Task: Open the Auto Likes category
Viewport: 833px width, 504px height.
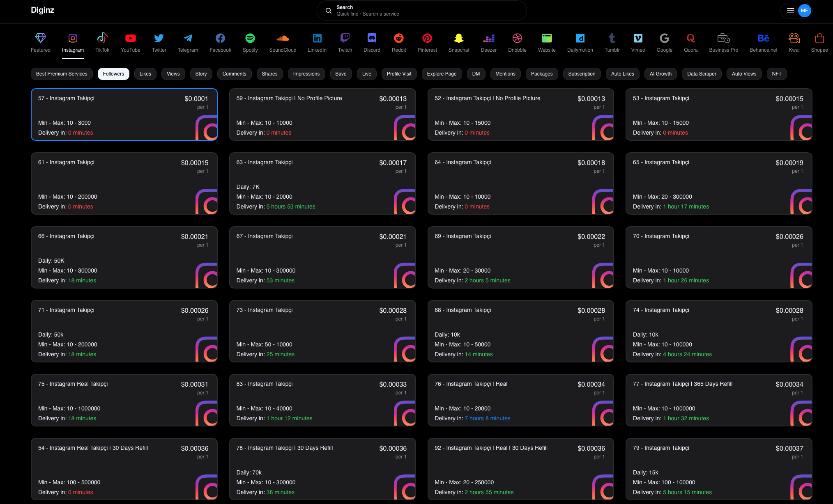Action: (622, 74)
